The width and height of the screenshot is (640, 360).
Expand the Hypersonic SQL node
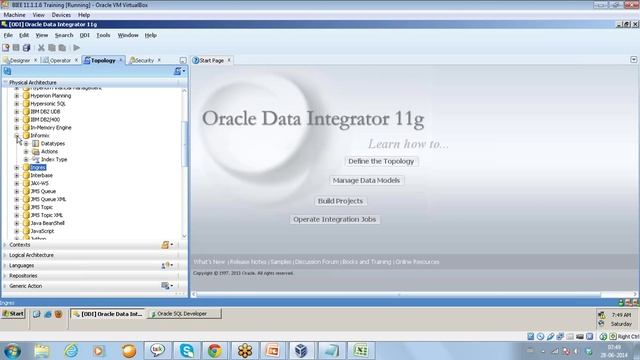click(17, 104)
